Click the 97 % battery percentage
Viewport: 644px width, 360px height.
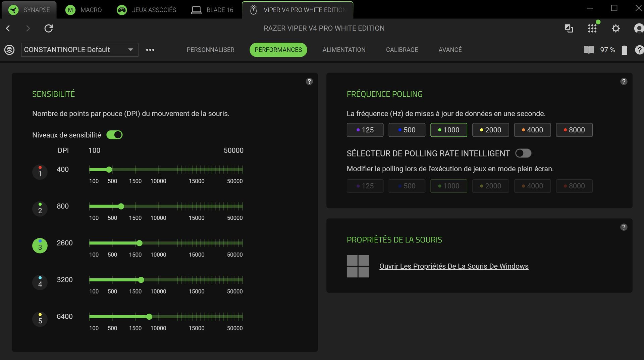click(607, 50)
